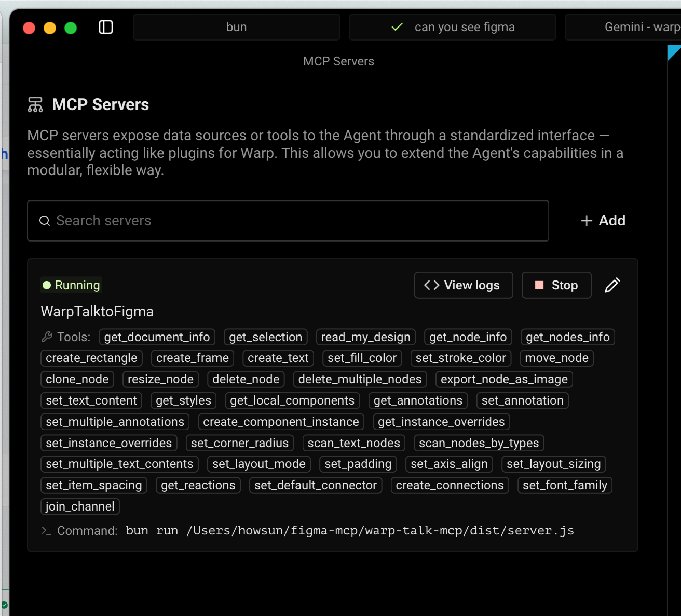The height and width of the screenshot is (616, 681).
Task: Click the export_node_as_image tool tag
Action: (x=505, y=379)
